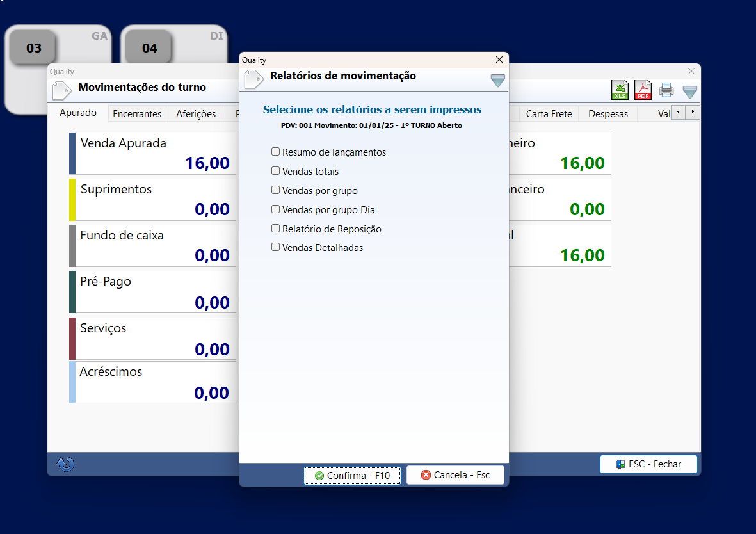756x534 pixels.
Task: Click Confirma - F10 button
Action: (x=353, y=476)
